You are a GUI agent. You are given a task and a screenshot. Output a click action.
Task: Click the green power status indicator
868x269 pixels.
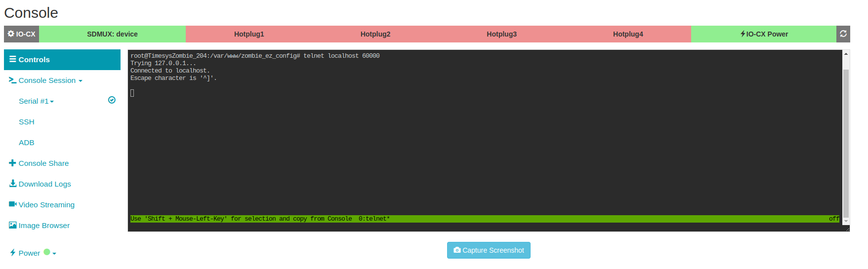pos(47,252)
